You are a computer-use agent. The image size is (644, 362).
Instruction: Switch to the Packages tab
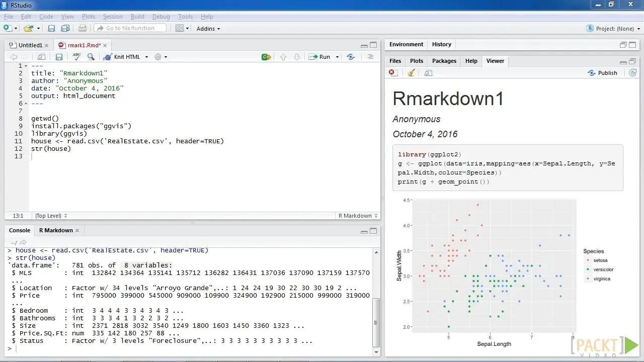click(x=444, y=61)
